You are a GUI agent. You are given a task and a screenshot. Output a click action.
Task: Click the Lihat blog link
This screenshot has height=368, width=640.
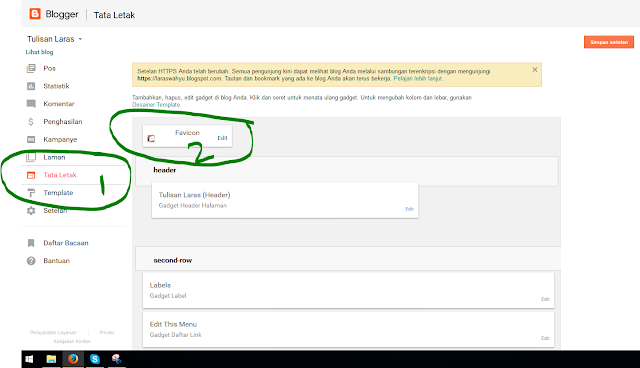click(x=39, y=52)
